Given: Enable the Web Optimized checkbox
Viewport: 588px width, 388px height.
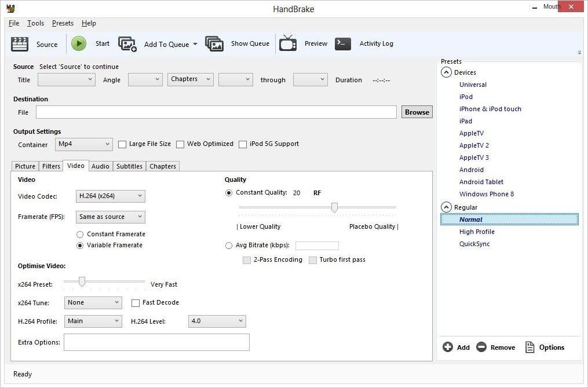Looking at the screenshot, I should [x=181, y=144].
